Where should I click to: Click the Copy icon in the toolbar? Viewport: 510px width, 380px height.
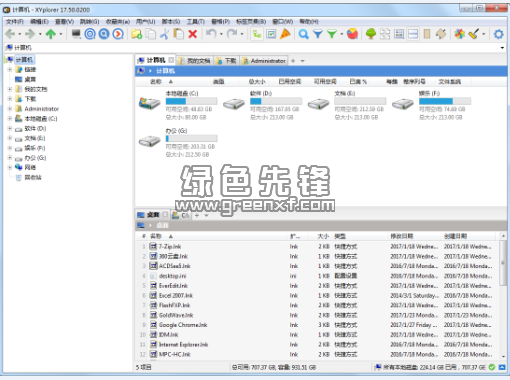[x=151, y=34]
